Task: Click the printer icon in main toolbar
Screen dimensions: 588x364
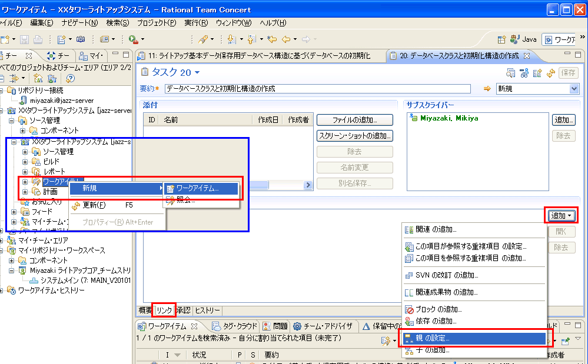Action: tap(38, 39)
